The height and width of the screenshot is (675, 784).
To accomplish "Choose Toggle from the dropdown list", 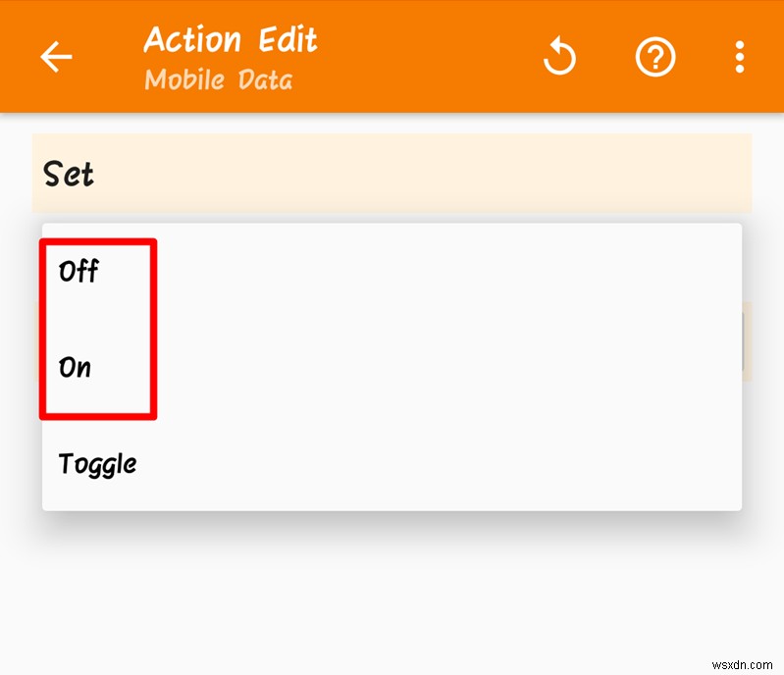I will (x=97, y=463).
